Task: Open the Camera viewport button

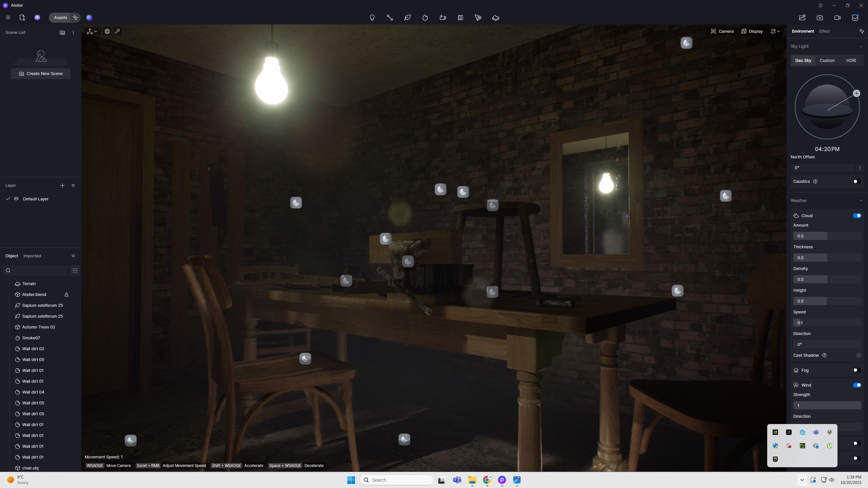Action: (x=722, y=31)
